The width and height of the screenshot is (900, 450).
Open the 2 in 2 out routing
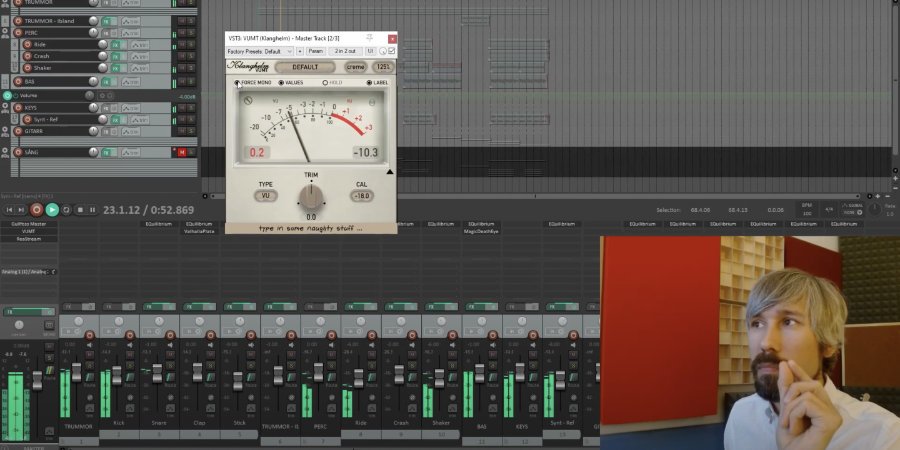coord(346,51)
